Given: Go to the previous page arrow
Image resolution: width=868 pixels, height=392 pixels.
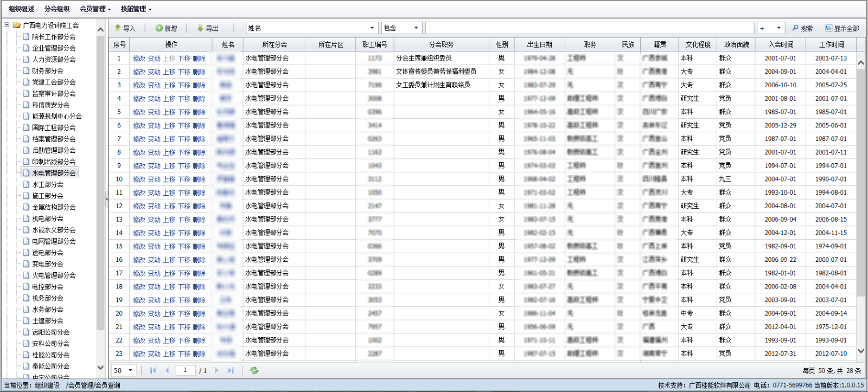Looking at the screenshot, I should (x=167, y=370).
